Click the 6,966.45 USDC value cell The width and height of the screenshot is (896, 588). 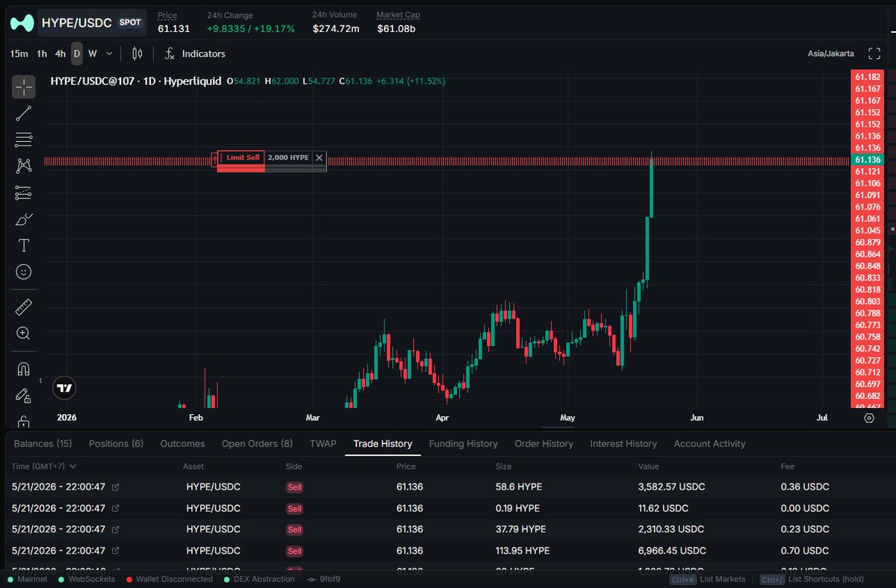672,551
